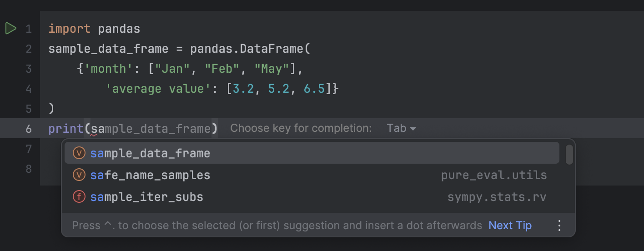Click the variable icon beside sample_data_frame suggestion

[79, 153]
